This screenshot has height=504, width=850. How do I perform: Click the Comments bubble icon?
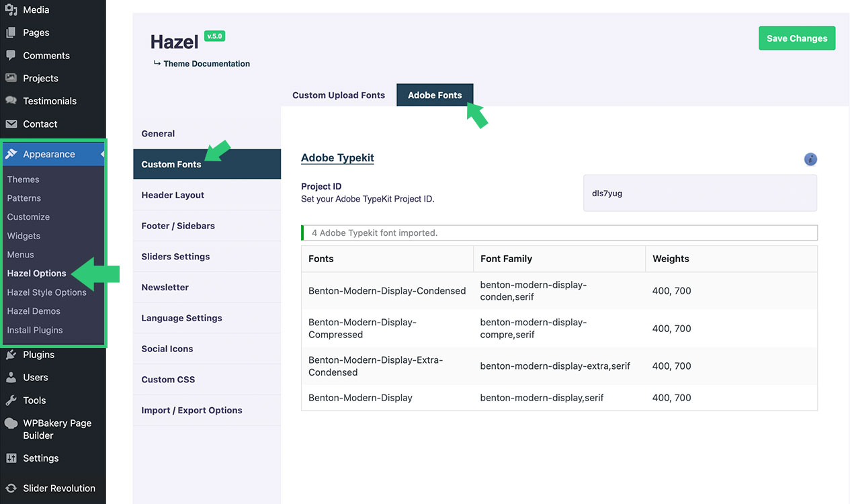[x=11, y=56]
